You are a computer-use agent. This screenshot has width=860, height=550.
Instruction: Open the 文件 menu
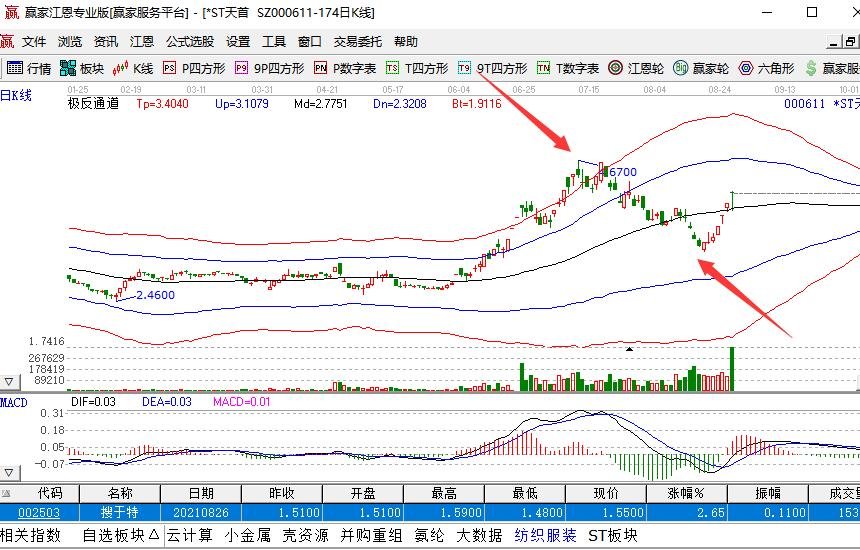pyautogui.click(x=33, y=42)
